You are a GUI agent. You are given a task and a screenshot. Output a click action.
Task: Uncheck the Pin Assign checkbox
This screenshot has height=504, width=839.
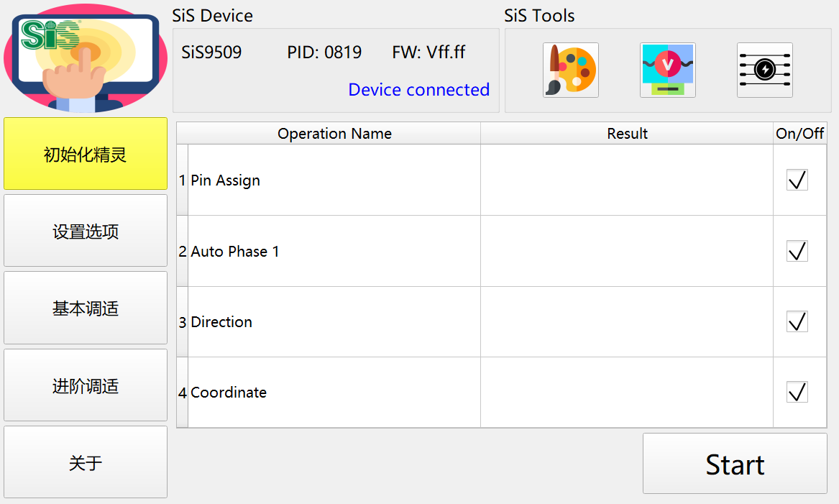pyautogui.click(x=797, y=180)
